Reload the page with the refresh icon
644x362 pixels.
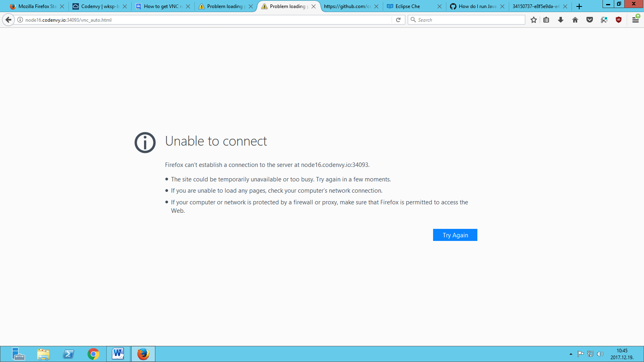(398, 20)
